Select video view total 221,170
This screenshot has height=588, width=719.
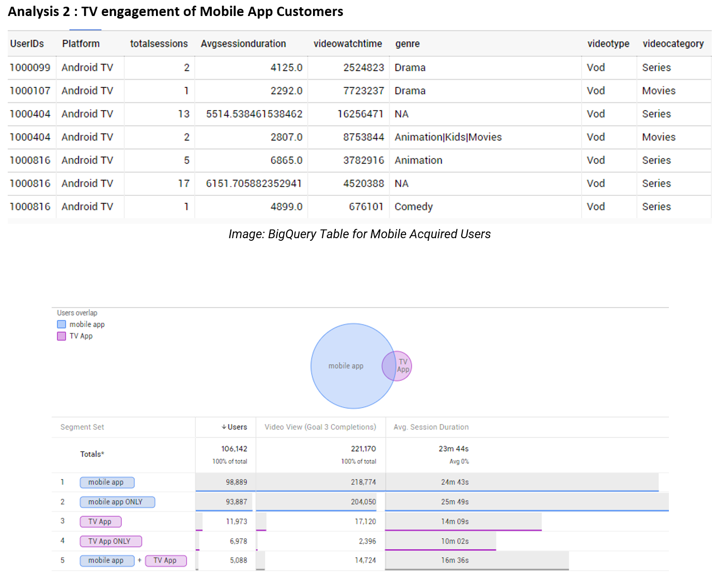(x=364, y=449)
